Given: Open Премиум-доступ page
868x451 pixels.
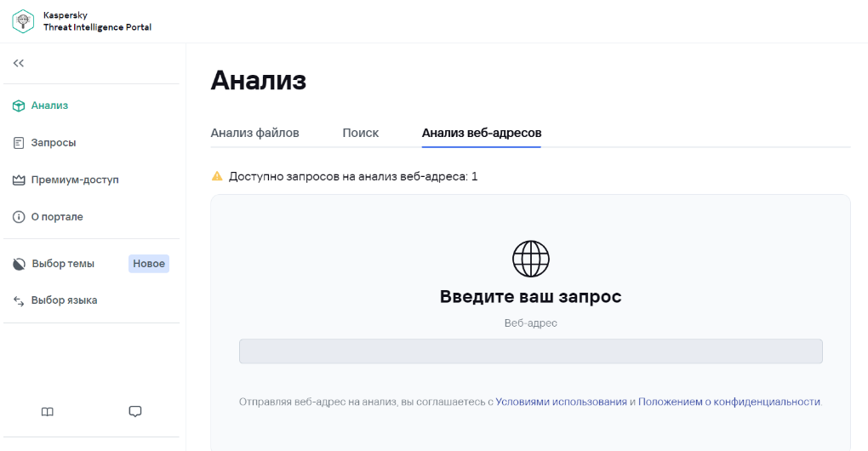Looking at the screenshot, I should pyautogui.click(x=75, y=180).
